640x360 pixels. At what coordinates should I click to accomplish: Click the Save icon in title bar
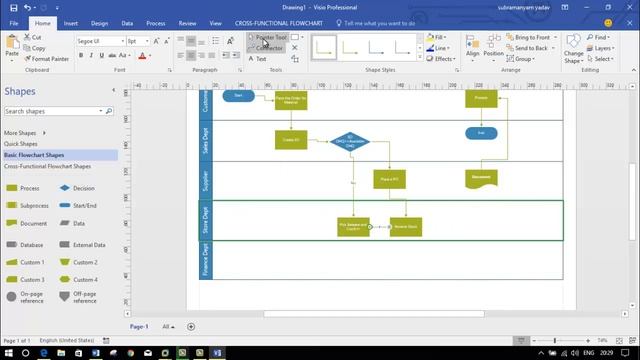13,8
